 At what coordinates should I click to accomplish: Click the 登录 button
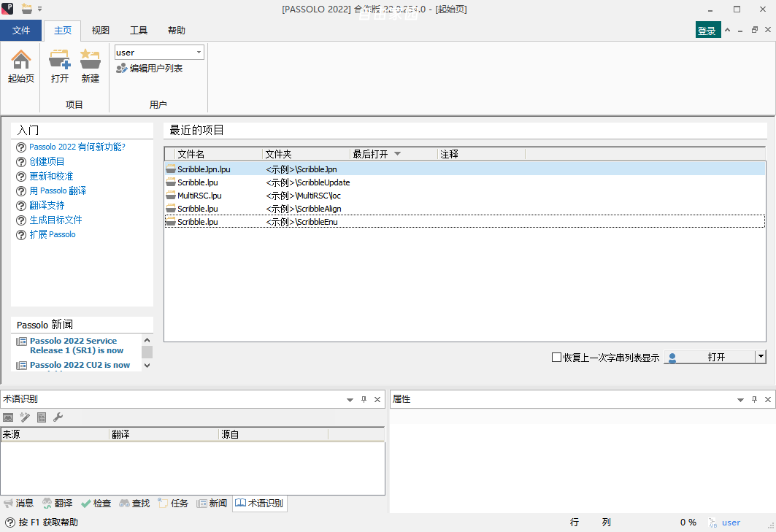point(707,30)
